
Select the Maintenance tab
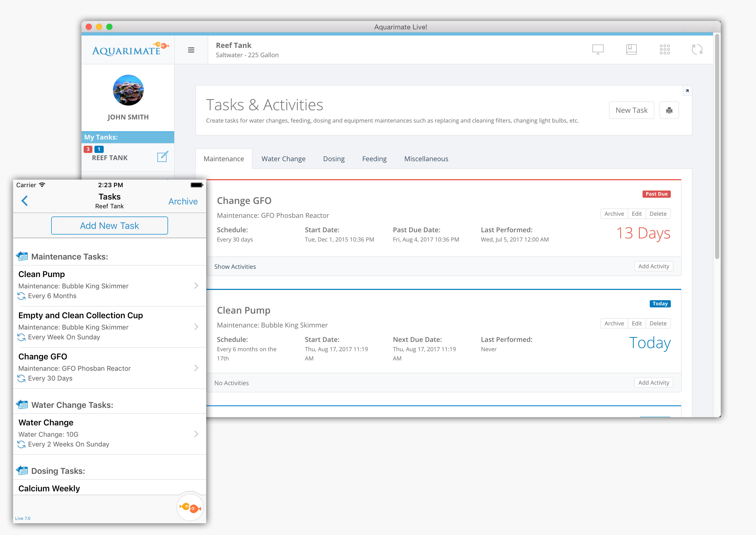[x=224, y=159]
